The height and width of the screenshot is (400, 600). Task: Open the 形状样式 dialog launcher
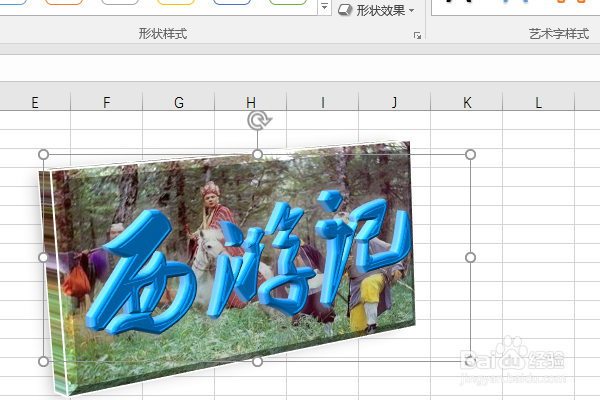(417, 36)
